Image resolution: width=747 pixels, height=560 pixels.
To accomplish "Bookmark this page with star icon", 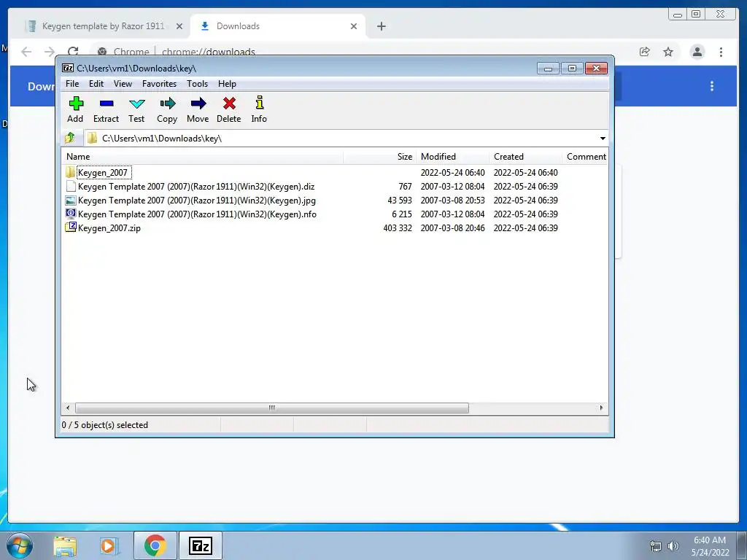I will pos(668,52).
